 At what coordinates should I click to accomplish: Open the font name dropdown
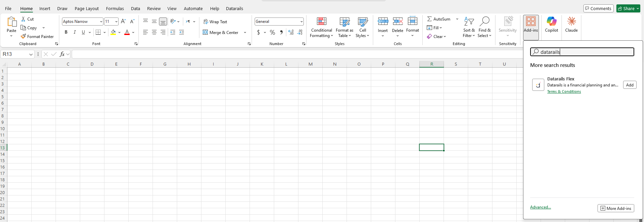(101, 22)
